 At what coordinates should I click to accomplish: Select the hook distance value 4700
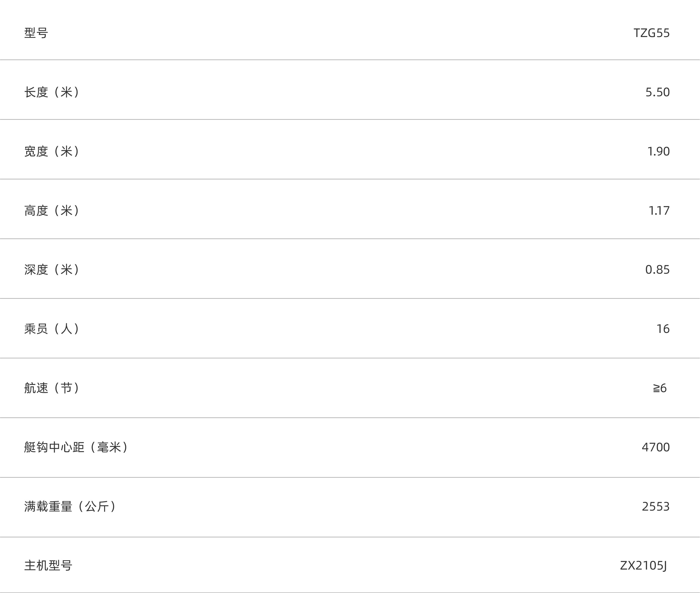pos(655,447)
